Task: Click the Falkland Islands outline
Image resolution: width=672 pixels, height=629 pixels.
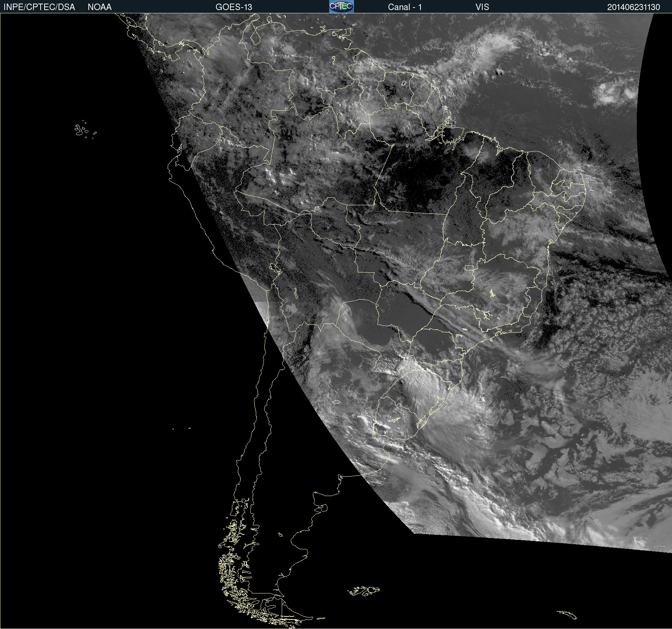Action: click(x=364, y=591)
